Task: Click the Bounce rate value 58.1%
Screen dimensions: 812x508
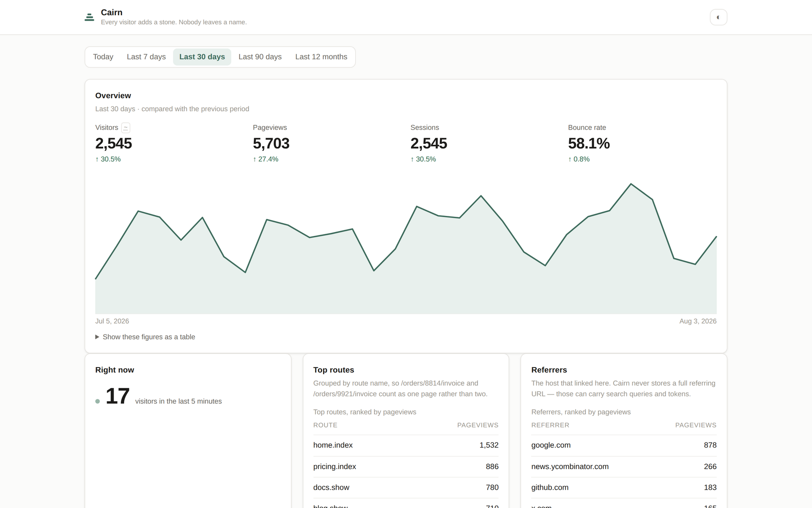Action: pyautogui.click(x=589, y=144)
